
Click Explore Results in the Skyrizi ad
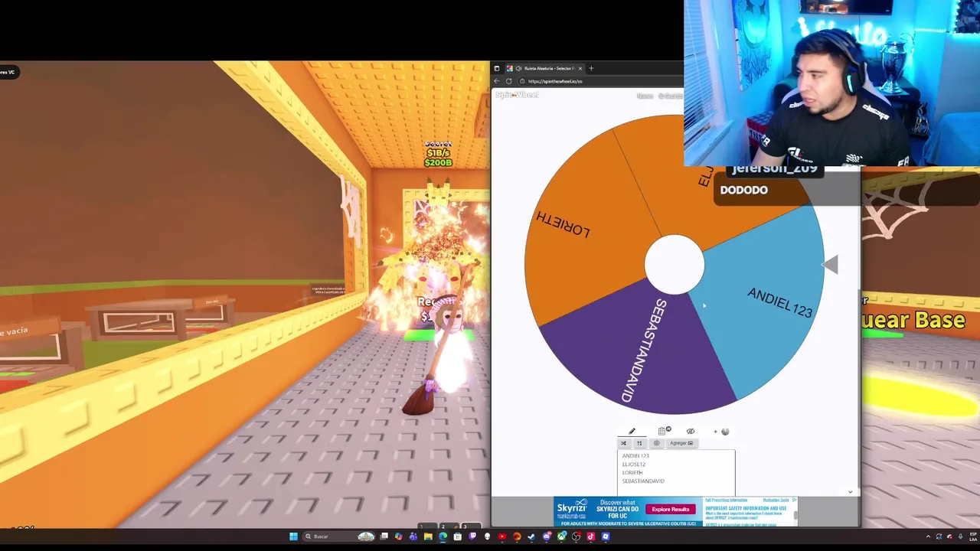(671, 510)
